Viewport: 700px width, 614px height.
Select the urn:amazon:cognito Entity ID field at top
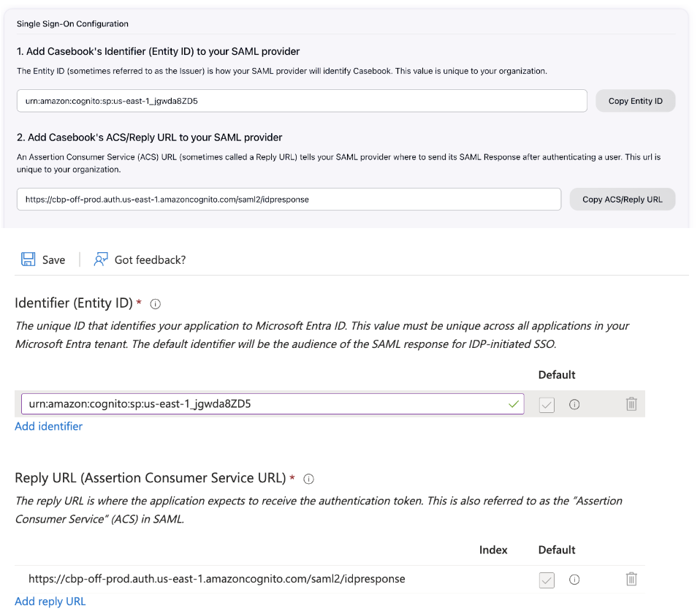coord(302,101)
